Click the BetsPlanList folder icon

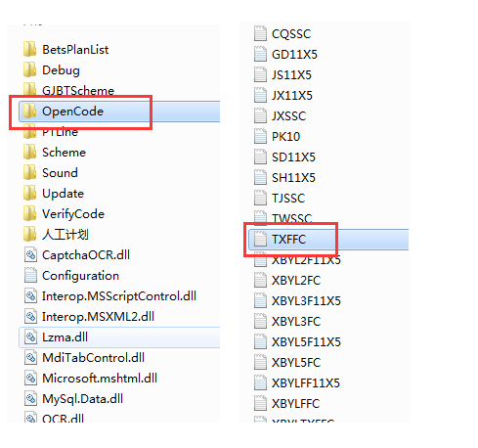click(30, 50)
